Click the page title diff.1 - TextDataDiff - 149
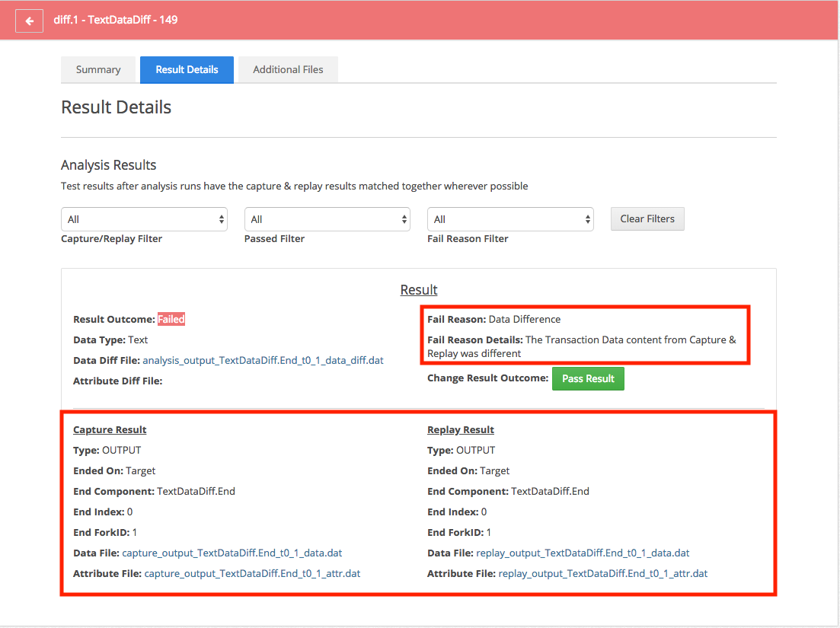This screenshot has width=840, height=628. click(116, 20)
